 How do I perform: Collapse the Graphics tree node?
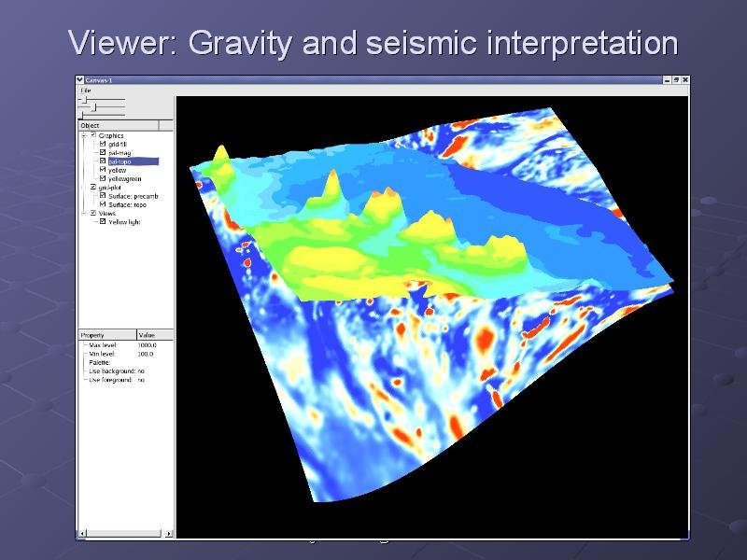pos(83,134)
